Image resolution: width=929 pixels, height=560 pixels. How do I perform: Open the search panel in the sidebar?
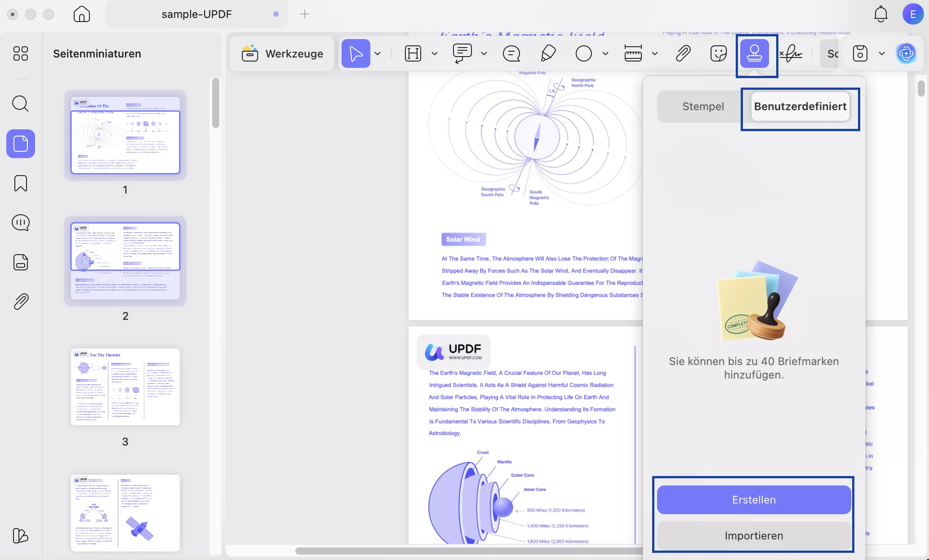pos(20,104)
